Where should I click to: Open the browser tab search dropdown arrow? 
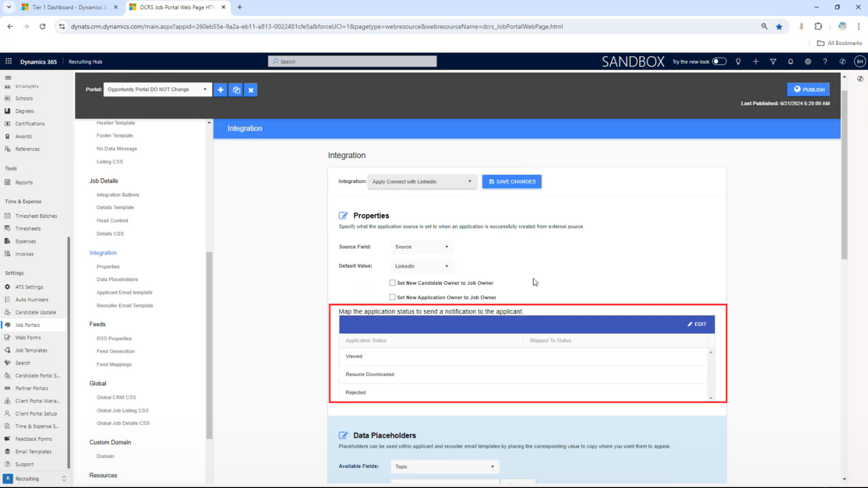(9, 7)
